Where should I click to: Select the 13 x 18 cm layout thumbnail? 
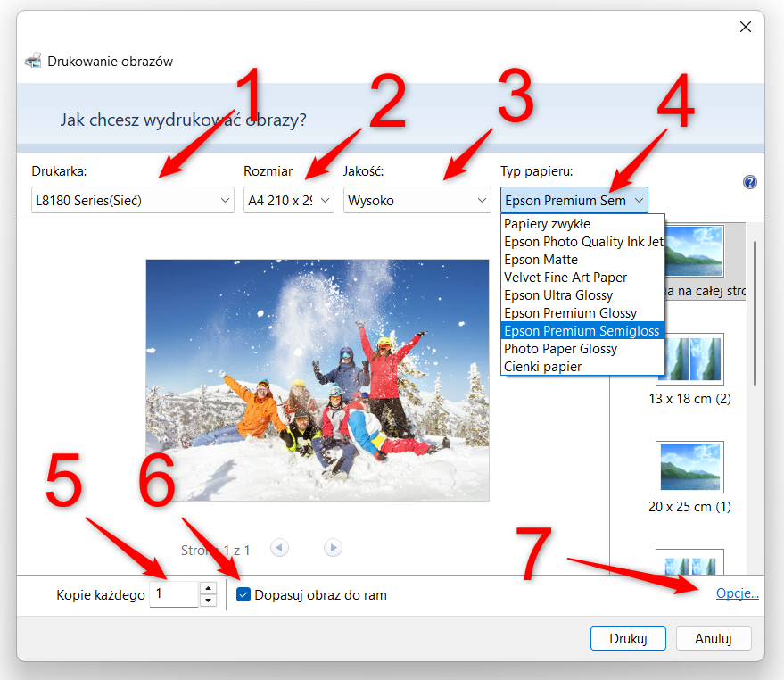tap(689, 359)
